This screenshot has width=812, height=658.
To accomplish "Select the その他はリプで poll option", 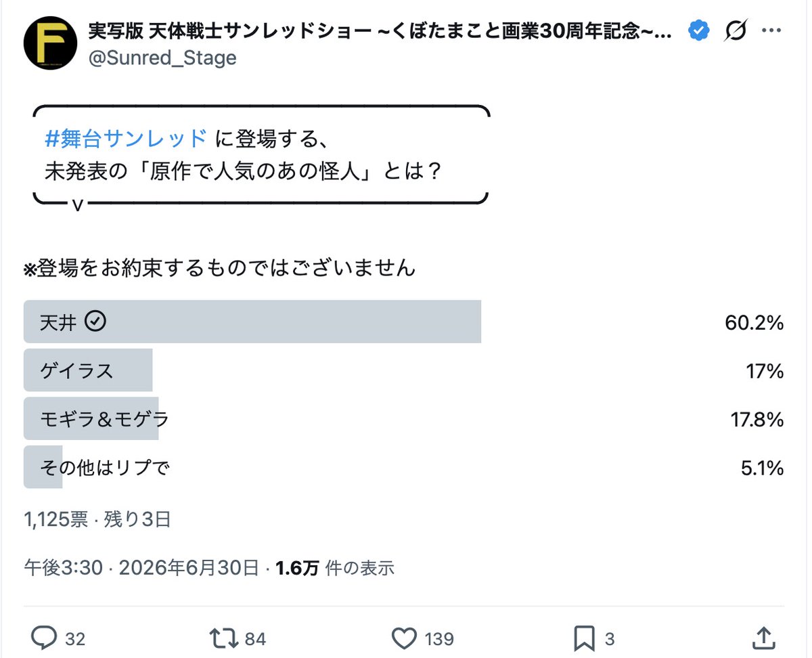I will click(x=404, y=468).
